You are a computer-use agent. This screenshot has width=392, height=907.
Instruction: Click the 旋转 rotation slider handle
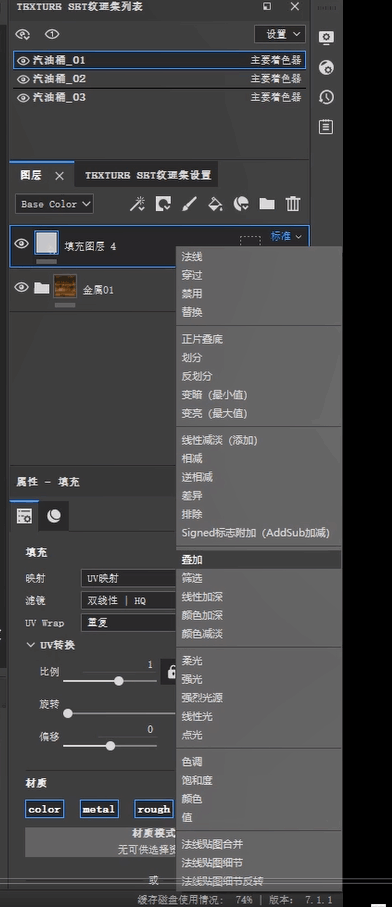[68, 713]
